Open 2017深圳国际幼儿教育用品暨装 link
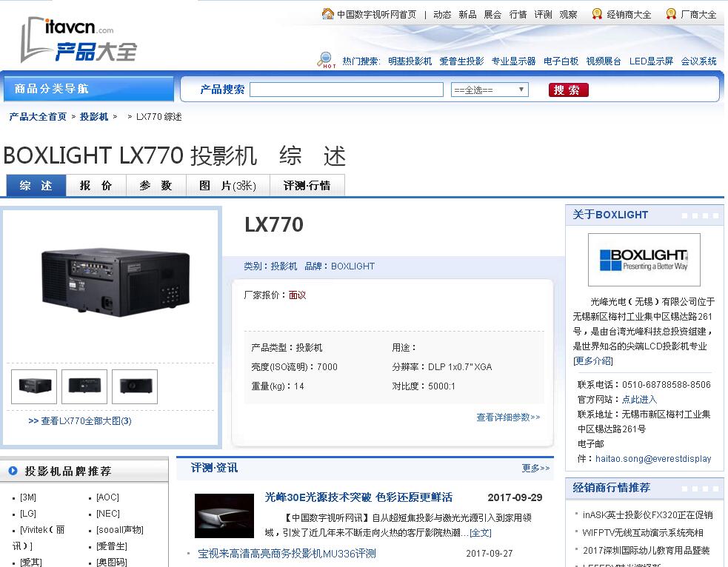728x567 pixels. (x=647, y=550)
